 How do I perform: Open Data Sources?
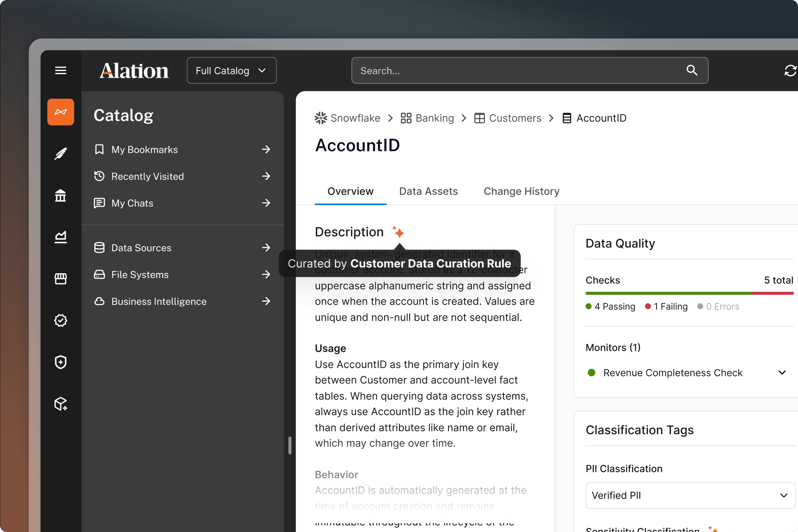[x=183, y=248]
